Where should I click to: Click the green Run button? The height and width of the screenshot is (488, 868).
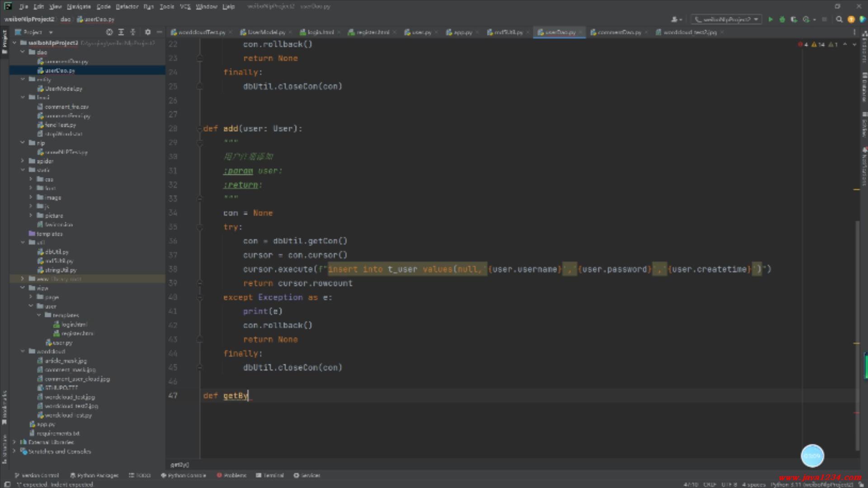coord(770,19)
